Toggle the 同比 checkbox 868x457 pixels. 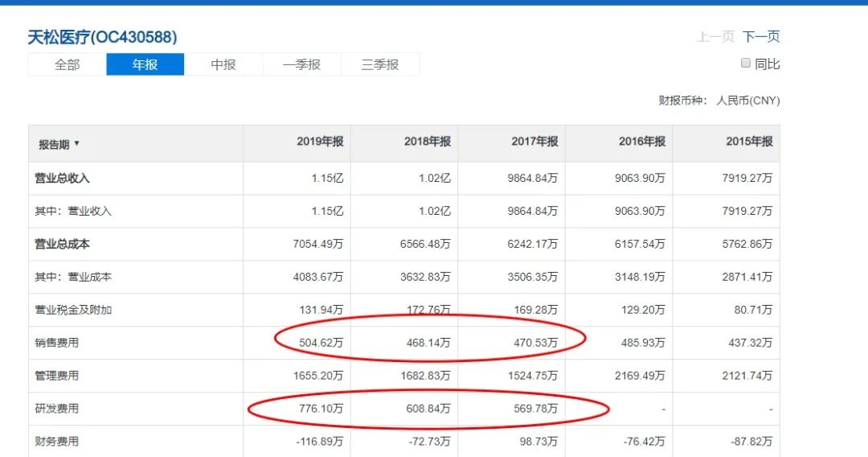point(746,64)
